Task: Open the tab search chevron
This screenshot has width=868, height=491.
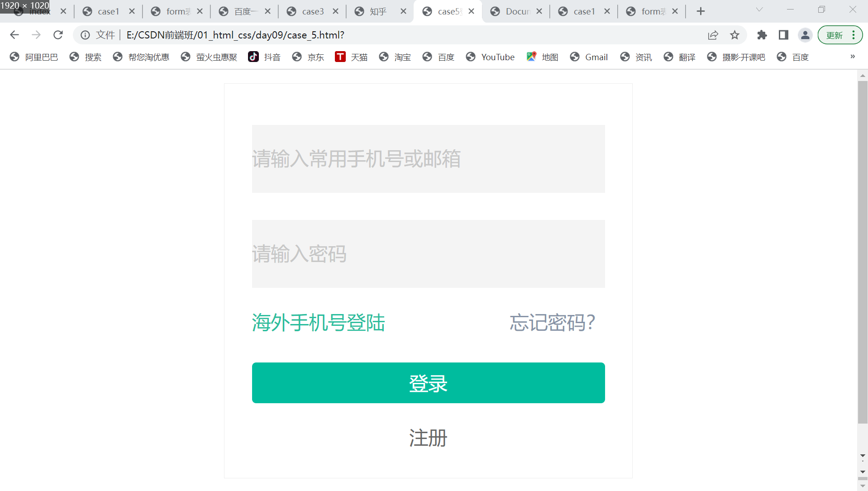Action: [759, 9]
